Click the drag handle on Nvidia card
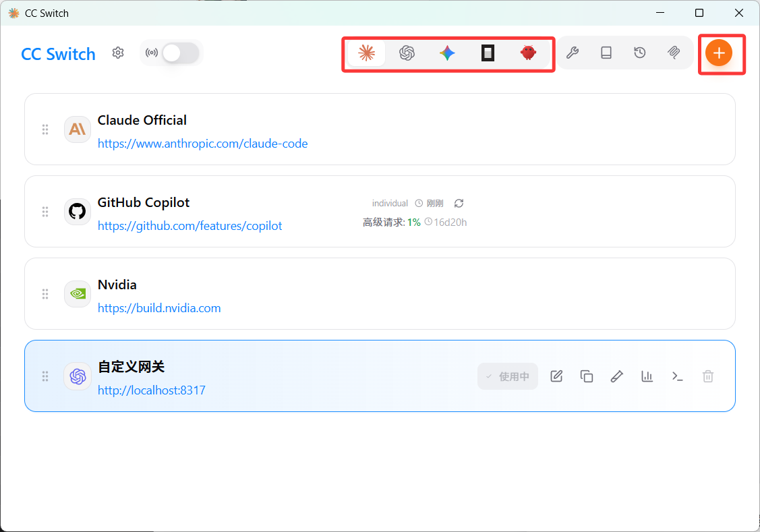This screenshot has height=532, width=760. [x=45, y=294]
